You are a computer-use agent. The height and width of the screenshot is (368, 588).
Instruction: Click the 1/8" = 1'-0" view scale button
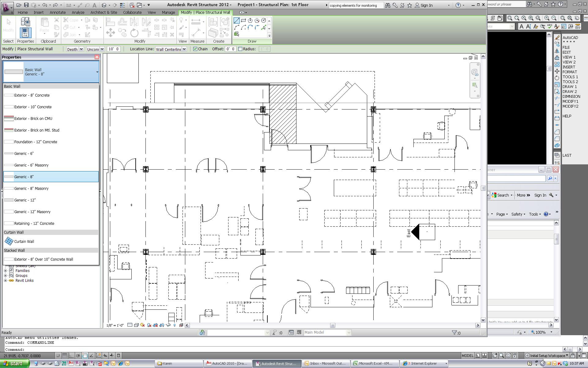115,325
